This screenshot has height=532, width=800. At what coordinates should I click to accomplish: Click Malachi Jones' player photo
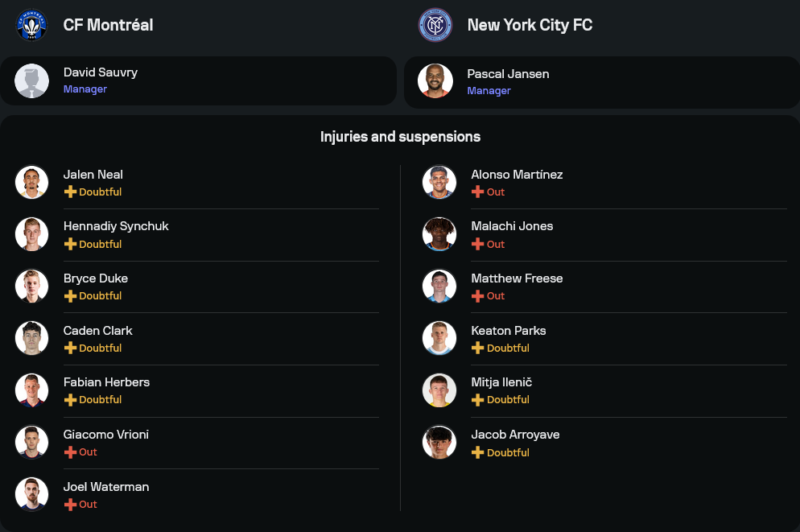[439, 234]
